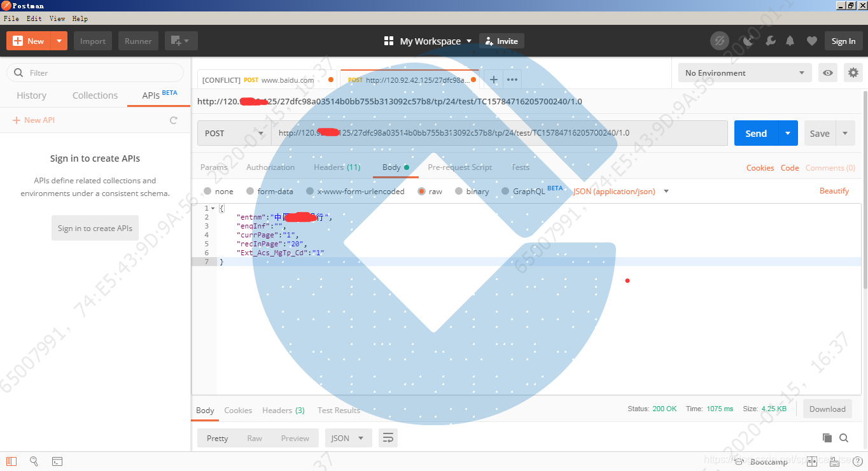
Task: Select the form-data body option
Action: click(x=251, y=191)
